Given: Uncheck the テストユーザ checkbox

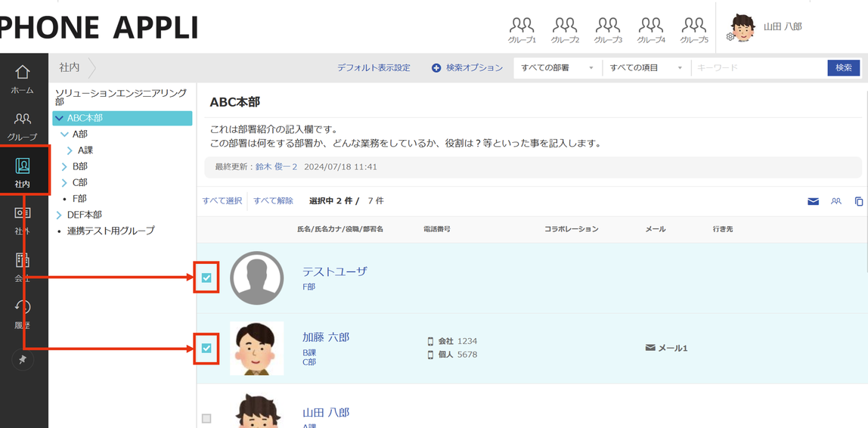Looking at the screenshot, I should pos(206,278).
